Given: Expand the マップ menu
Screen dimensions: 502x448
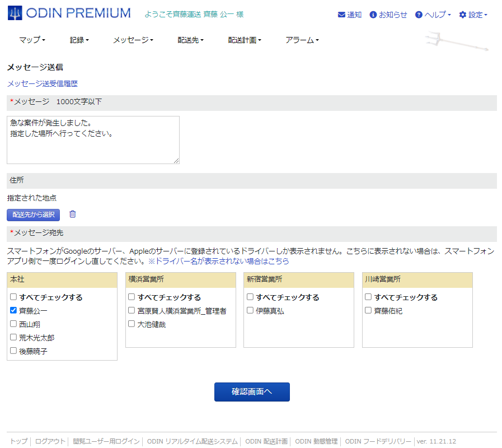Looking at the screenshot, I should pos(32,40).
